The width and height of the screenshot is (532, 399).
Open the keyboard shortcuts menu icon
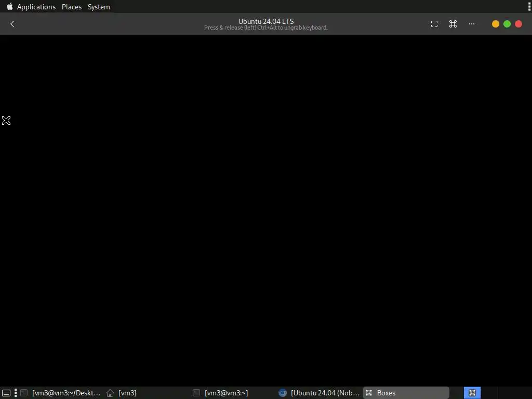coord(453,24)
